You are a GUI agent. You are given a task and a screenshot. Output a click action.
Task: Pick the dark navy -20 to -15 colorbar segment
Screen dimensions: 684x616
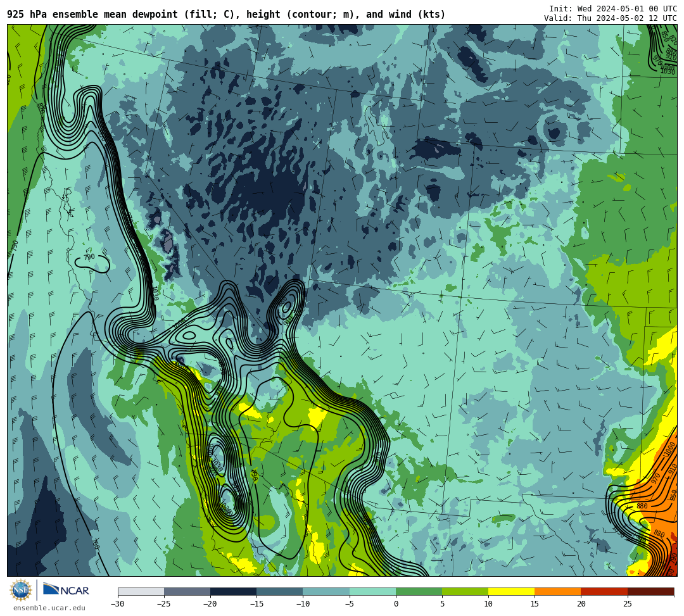click(233, 591)
